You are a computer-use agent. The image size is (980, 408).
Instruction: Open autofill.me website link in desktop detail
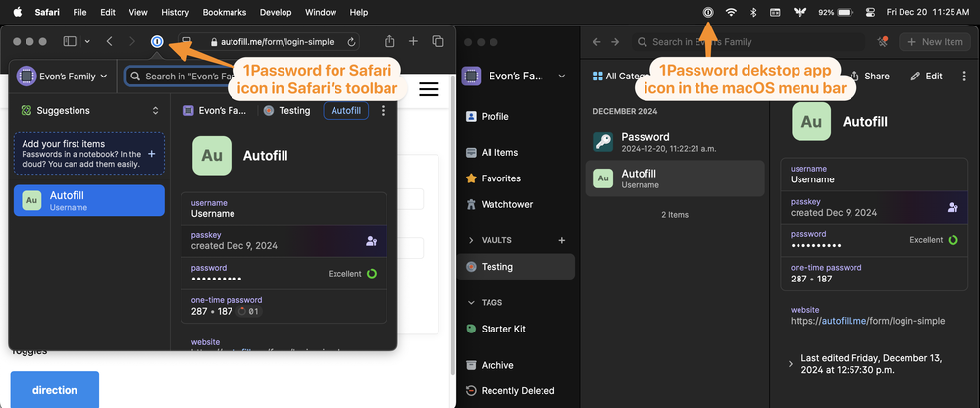pos(867,321)
